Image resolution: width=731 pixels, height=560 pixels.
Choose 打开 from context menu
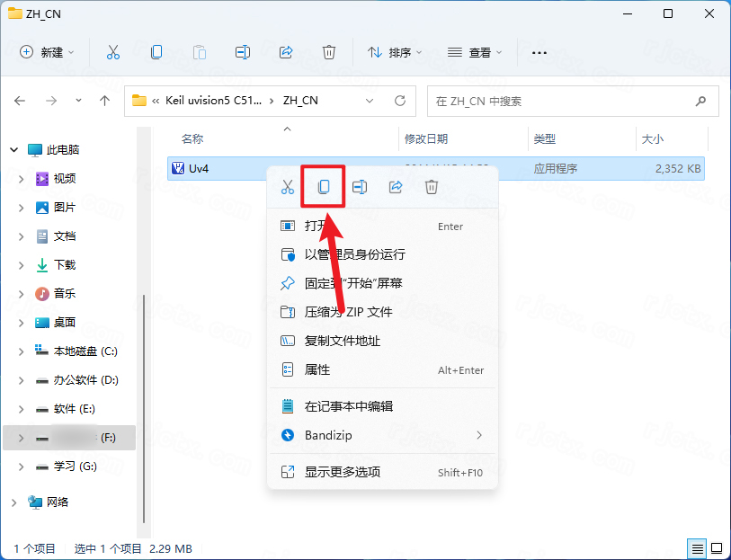382,227
